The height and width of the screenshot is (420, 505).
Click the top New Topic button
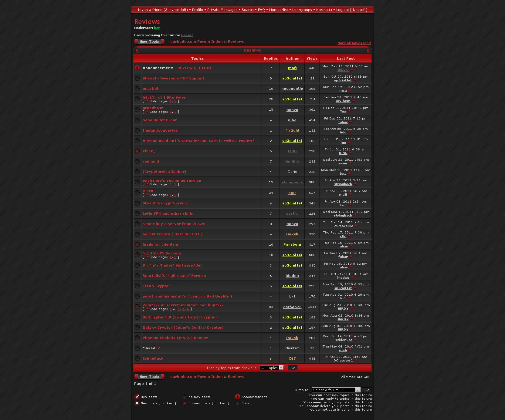149,42
